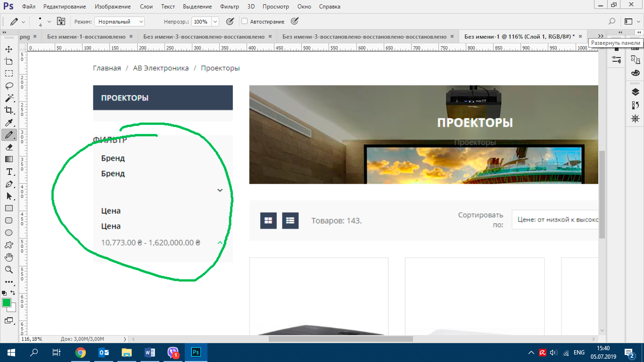Click the zoom percentage field 116,18%

(31, 339)
